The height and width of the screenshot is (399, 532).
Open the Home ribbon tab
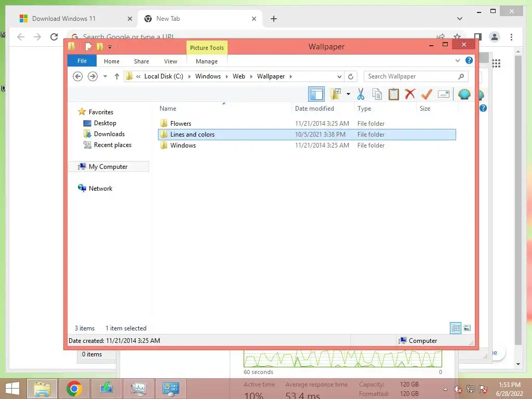(112, 61)
